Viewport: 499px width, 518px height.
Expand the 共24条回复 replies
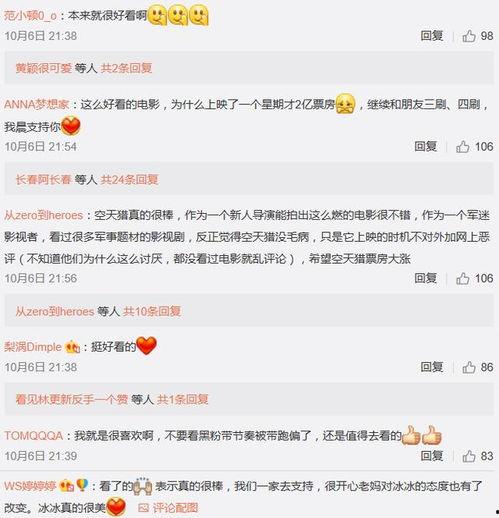(129, 179)
